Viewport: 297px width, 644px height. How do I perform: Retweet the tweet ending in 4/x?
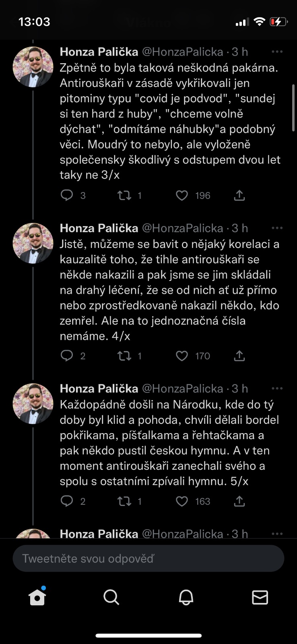tap(124, 356)
